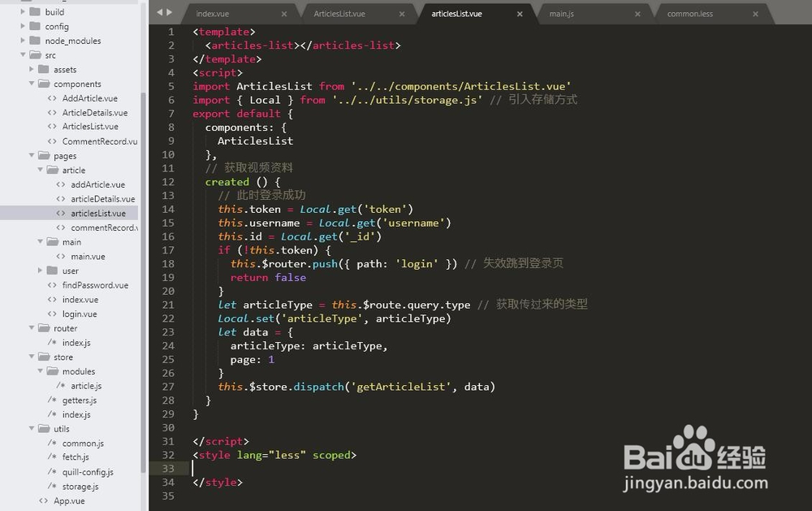This screenshot has width=812, height=511.
Task: Click 'return false' on line 19
Action: pyautogui.click(x=268, y=277)
